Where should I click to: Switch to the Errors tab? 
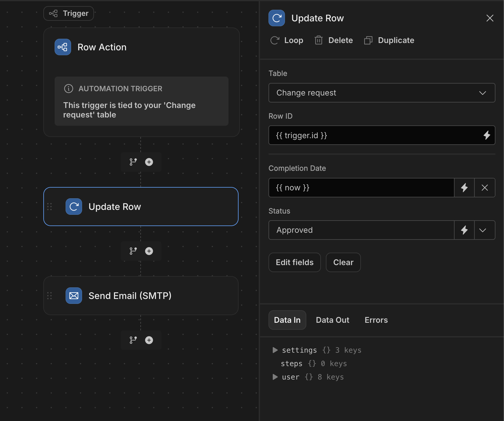[x=376, y=320]
